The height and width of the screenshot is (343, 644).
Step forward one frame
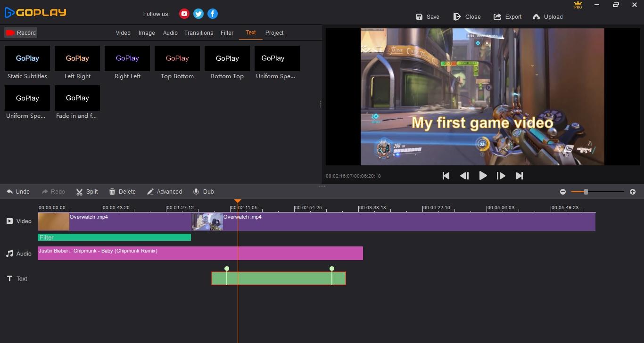pos(501,176)
